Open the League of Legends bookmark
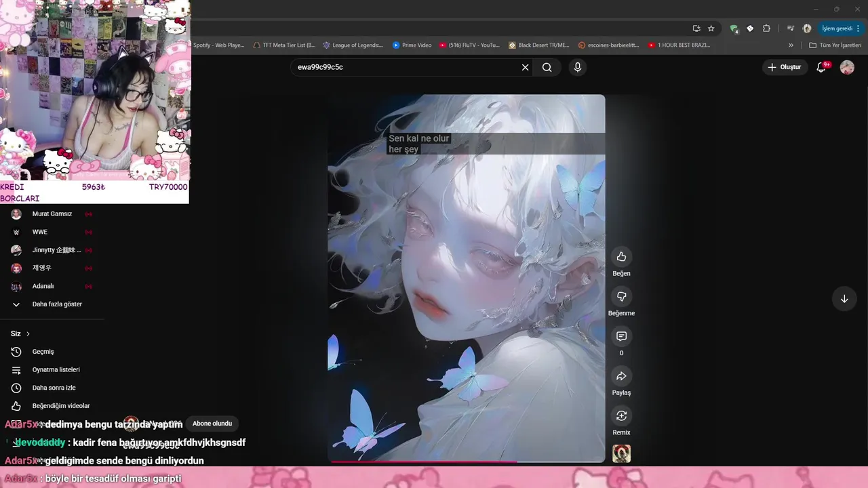The image size is (868, 488). pyautogui.click(x=353, y=45)
